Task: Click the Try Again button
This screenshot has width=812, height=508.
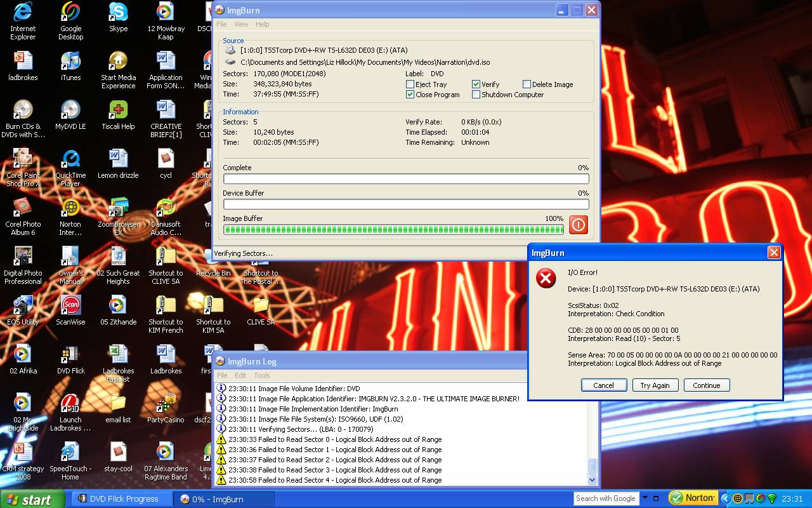Action: tap(655, 385)
